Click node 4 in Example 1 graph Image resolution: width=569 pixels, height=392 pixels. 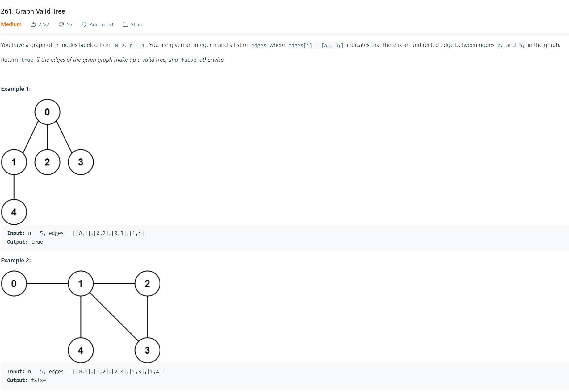[14, 212]
